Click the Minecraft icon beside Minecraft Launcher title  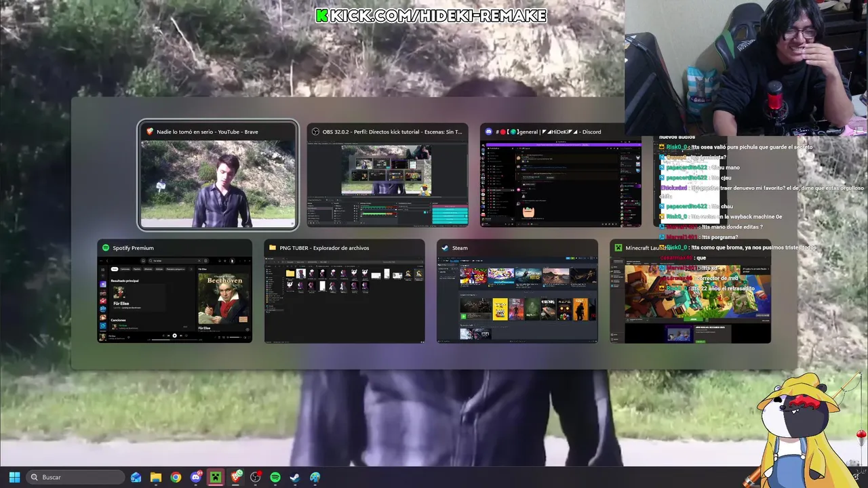618,247
